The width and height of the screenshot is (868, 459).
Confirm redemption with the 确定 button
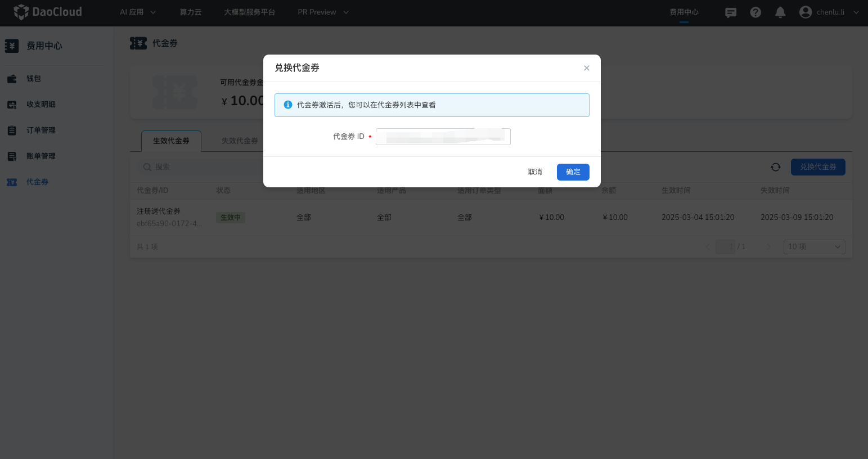point(573,172)
